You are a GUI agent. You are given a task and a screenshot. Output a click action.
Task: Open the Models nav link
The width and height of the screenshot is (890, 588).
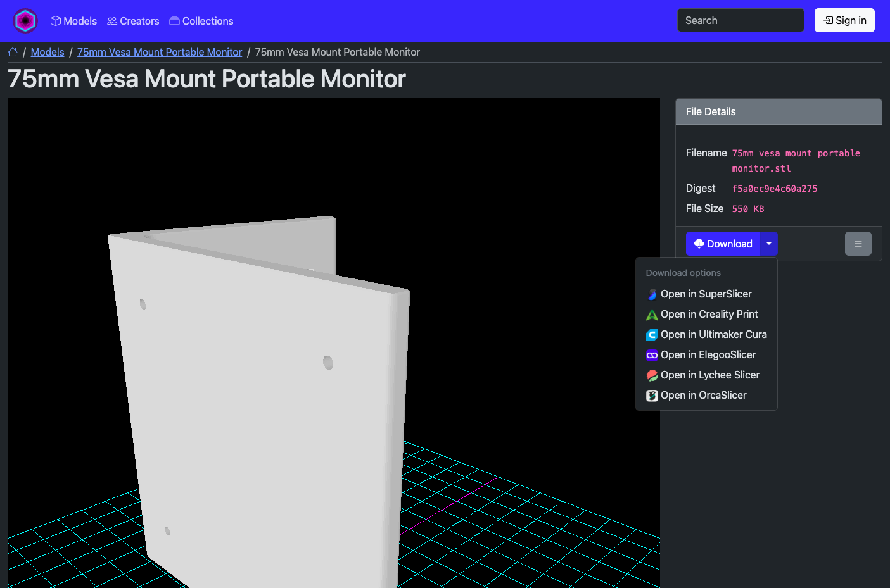(x=73, y=21)
